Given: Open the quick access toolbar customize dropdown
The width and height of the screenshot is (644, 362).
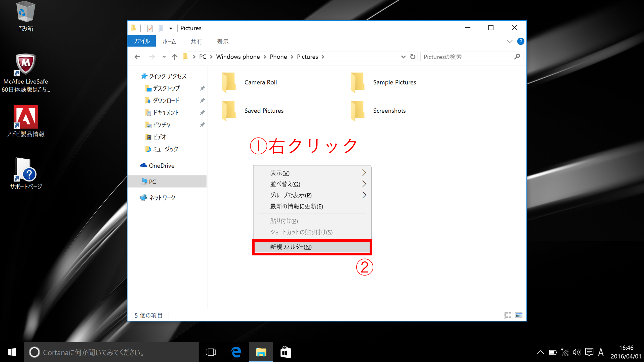Looking at the screenshot, I should (x=171, y=28).
